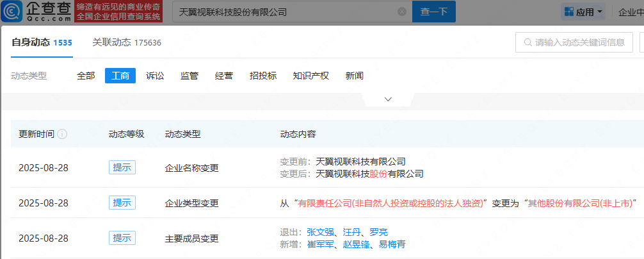Filter by 知识产权 dynamic type
Image resolution: width=644 pixels, height=259 pixels.
tap(310, 76)
